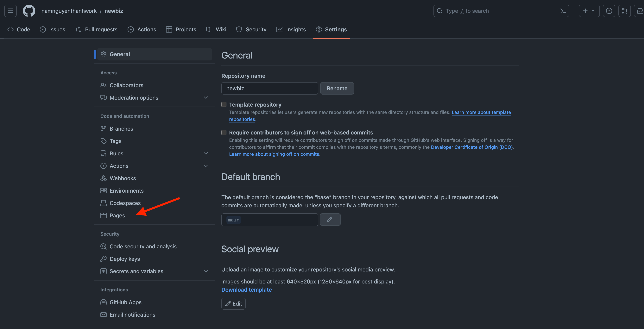This screenshot has width=644, height=329.
Task: Open Email notifications settings
Action: point(155,315)
